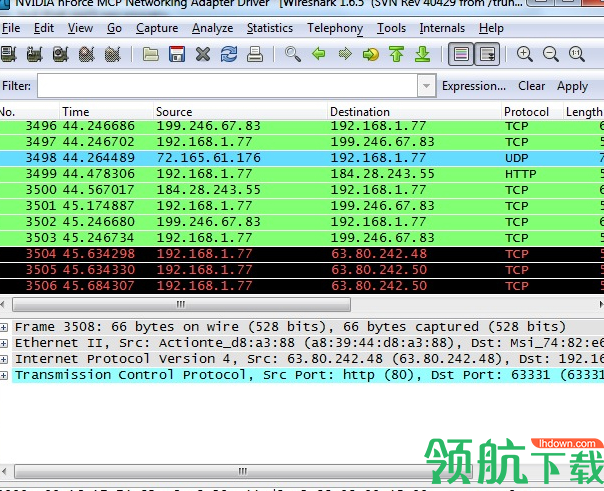The image size is (604, 491).
Task: Print packets with printer icon
Action: coord(255,54)
